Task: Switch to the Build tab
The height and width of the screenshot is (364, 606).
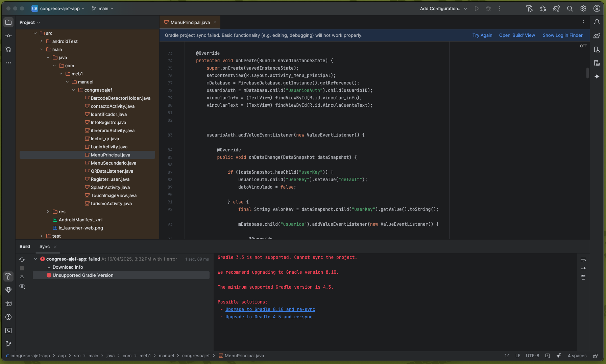Action: pyautogui.click(x=25, y=246)
